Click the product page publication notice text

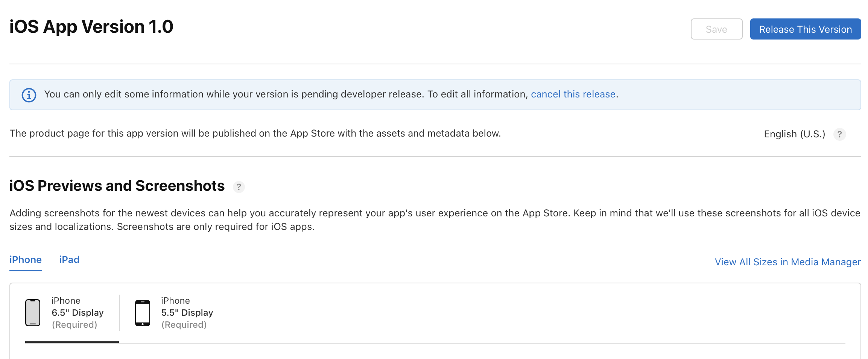(x=255, y=134)
